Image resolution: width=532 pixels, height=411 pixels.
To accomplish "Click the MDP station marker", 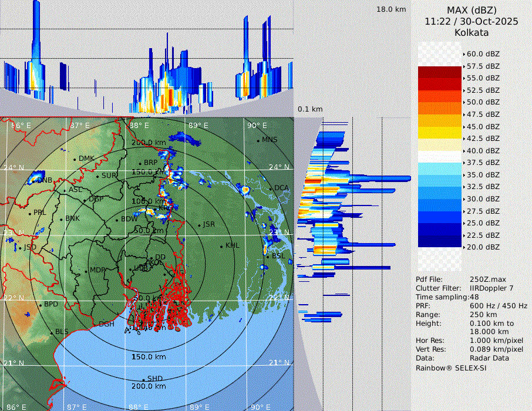I will coord(86,270).
